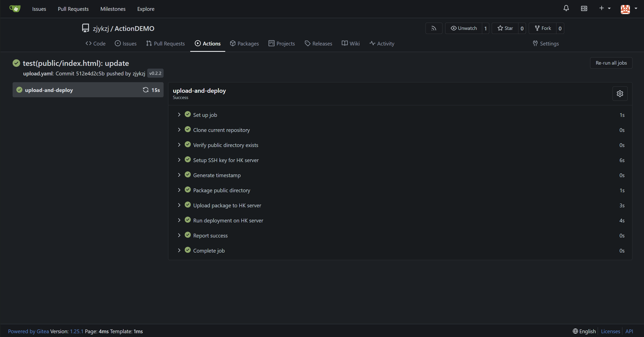
Task: Open the active stopwatch/task list icon
Action: pos(584,9)
